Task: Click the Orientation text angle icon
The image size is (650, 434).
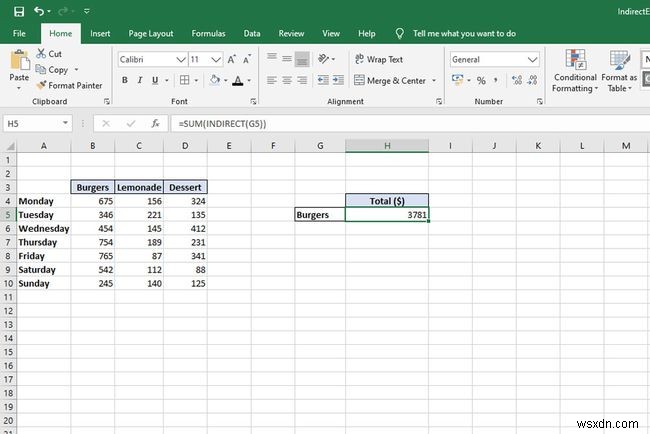Action: pos(324,59)
